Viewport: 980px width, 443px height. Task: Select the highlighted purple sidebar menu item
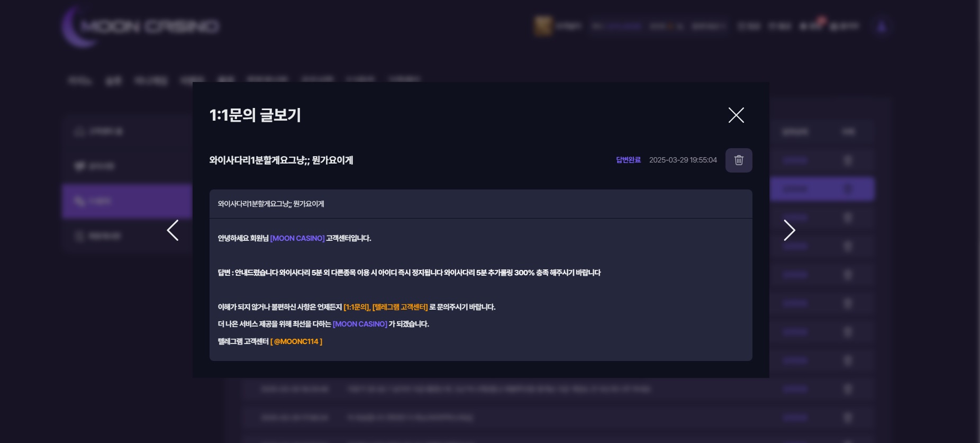coord(126,201)
